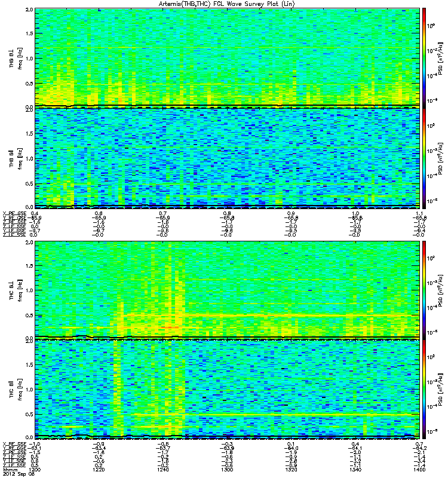Screen dimensions: 448x478
Task: Click the '-1.0' X_RE_GSE value under THC panels
Action: coord(35,444)
